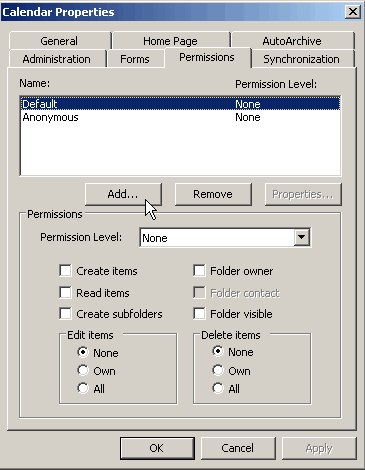Enable the Create items checkbox
The height and width of the screenshot is (470, 365).
click(x=65, y=271)
